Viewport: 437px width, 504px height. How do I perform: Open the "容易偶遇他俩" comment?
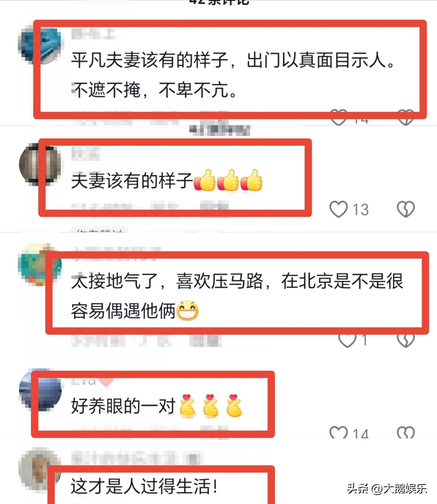tap(135, 311)
